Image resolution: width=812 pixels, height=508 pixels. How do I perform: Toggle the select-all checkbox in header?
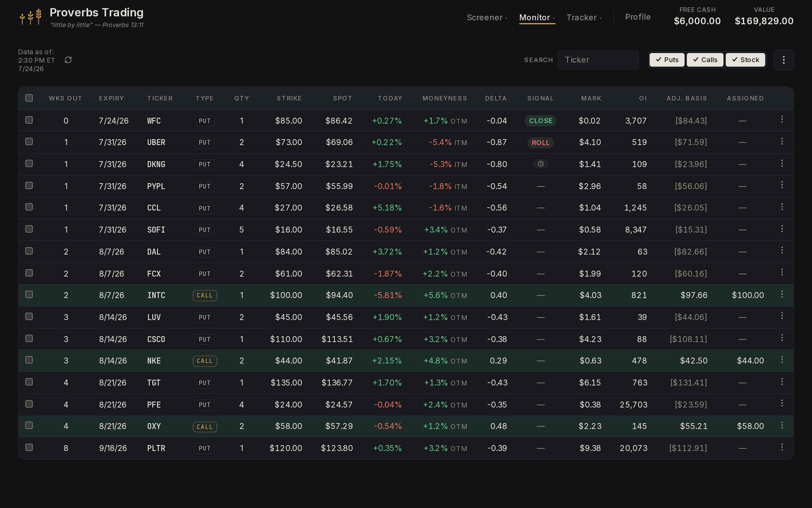point(29,98)
